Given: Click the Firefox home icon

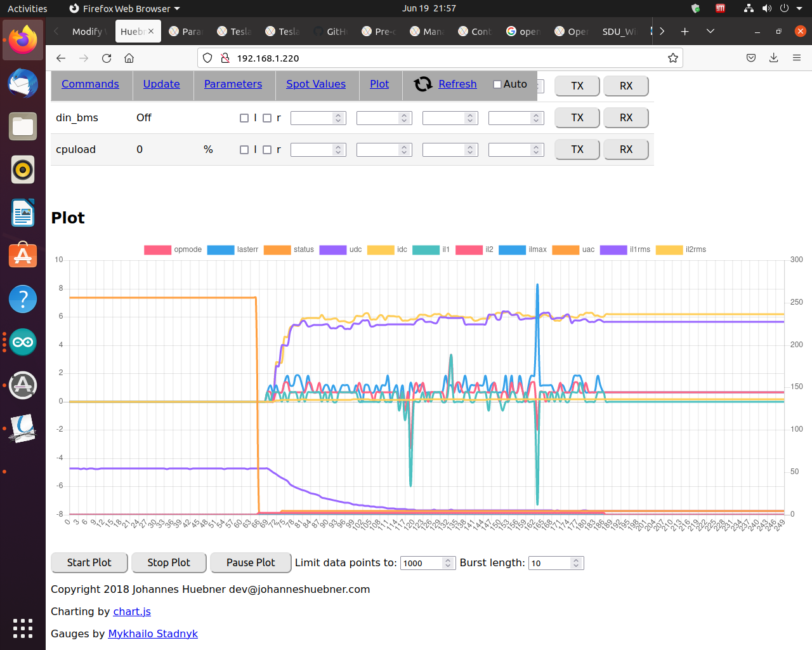Looking at the screenshot, I should pos(129,58).
